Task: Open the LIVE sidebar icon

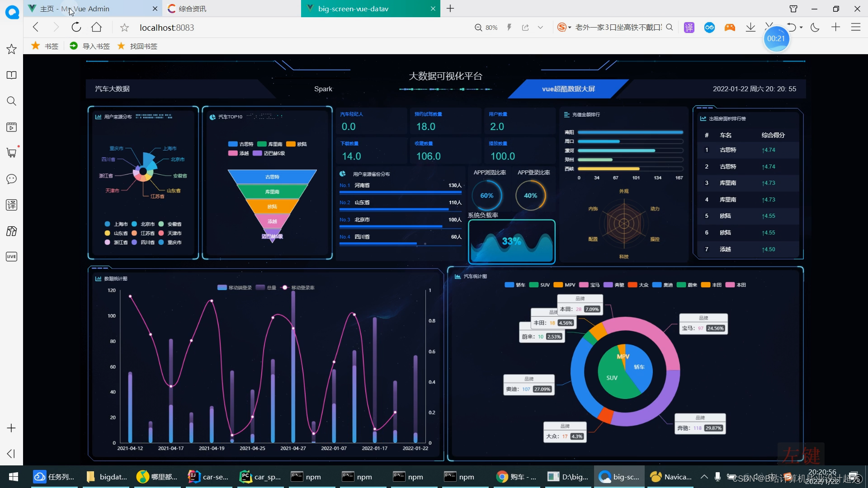Action: [12, 257]
